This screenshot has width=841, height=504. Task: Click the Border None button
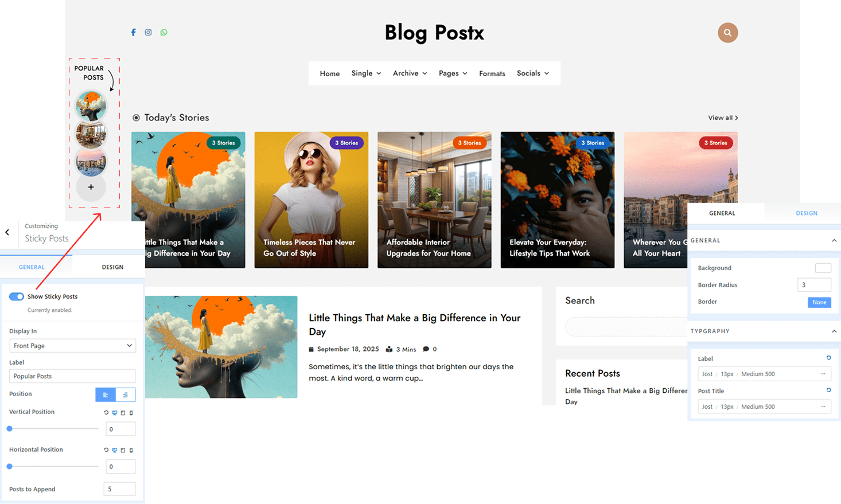[x=819, y=302]
